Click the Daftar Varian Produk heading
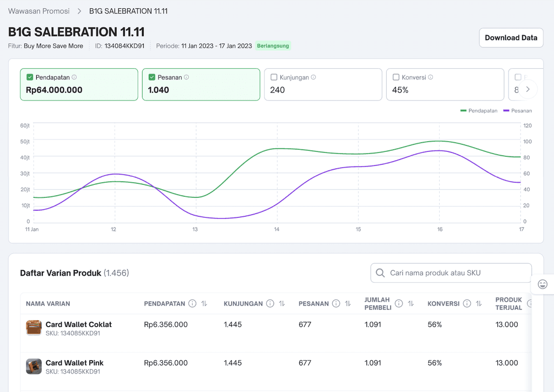Screen dimensions: 554x392 tap(61, 273)
